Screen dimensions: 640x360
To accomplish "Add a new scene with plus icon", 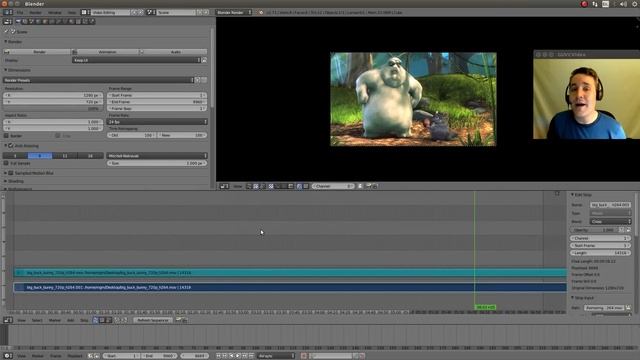I will click(x=200, y=12).
